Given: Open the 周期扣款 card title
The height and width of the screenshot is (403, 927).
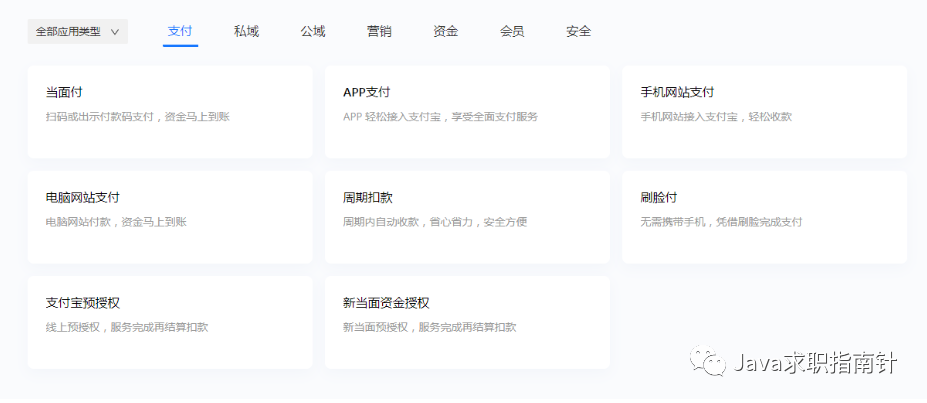Looking at the screenshot, I should 368,197.
